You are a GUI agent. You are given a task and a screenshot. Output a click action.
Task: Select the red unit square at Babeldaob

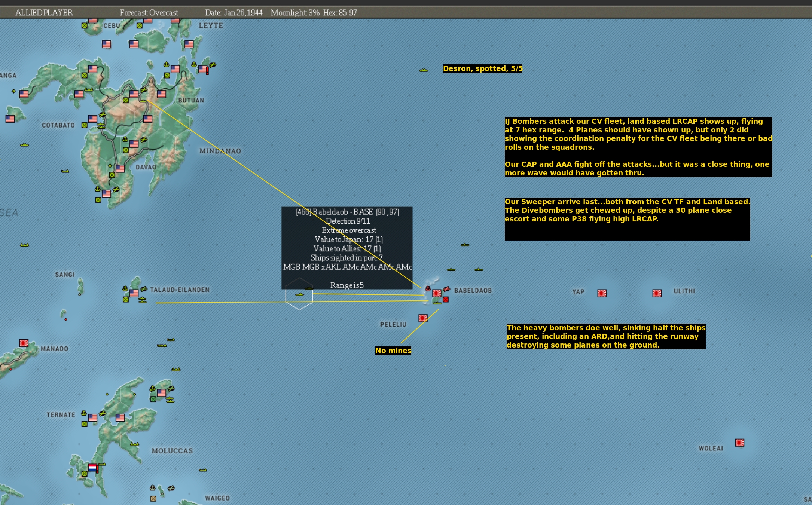coord(446,300)
